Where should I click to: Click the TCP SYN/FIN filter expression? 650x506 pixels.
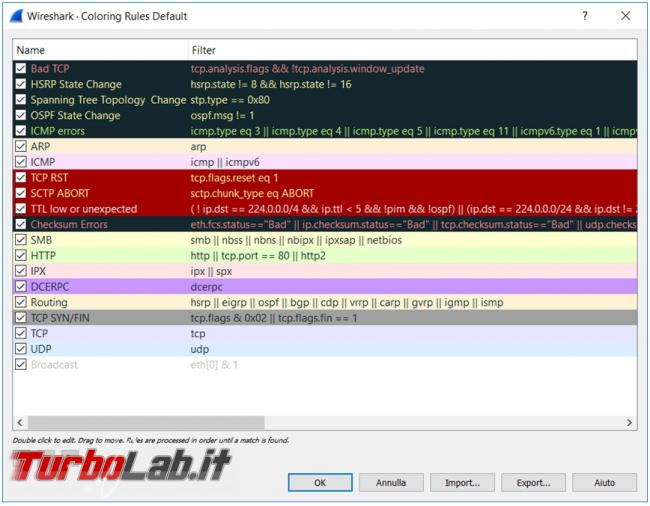(x=274, y=318)
